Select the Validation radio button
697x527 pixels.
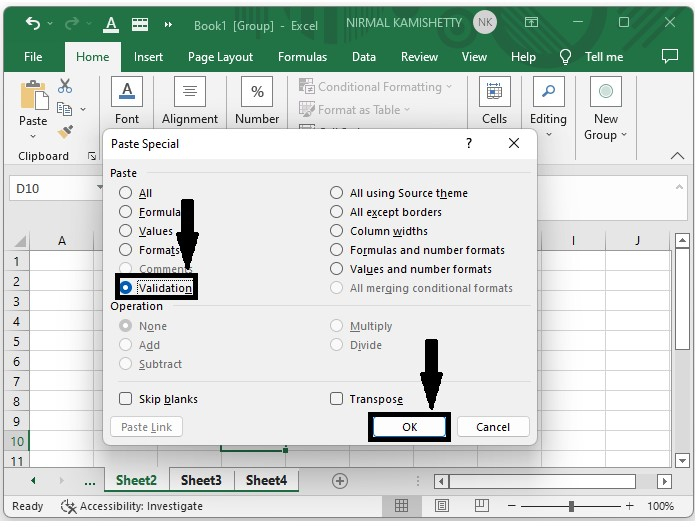click(x=125, y=287)
